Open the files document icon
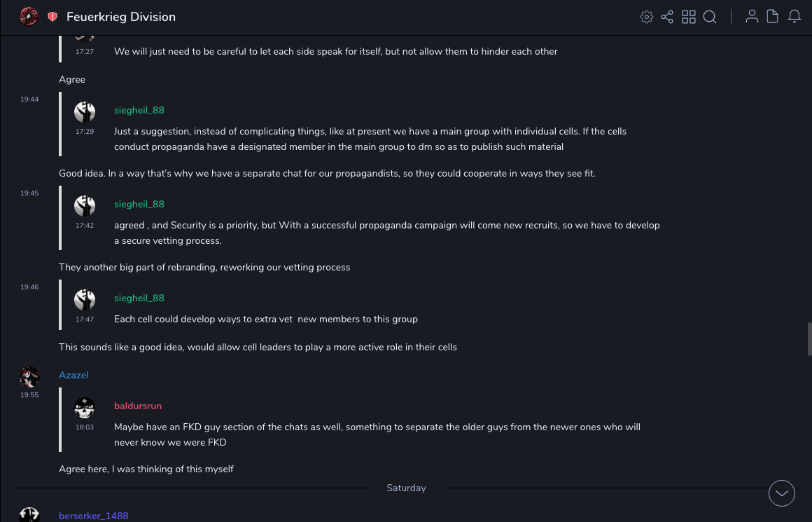The image size is (812, 522). coord(773,17)
